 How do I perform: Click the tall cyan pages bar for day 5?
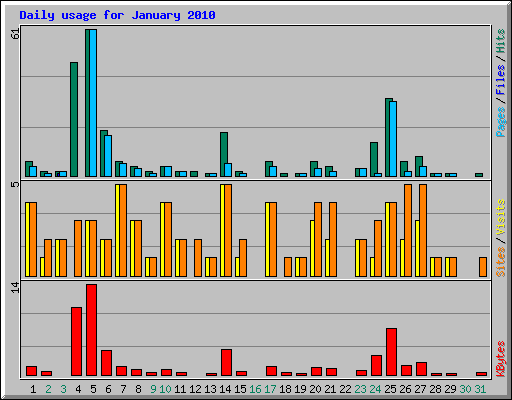pos(93,103)
